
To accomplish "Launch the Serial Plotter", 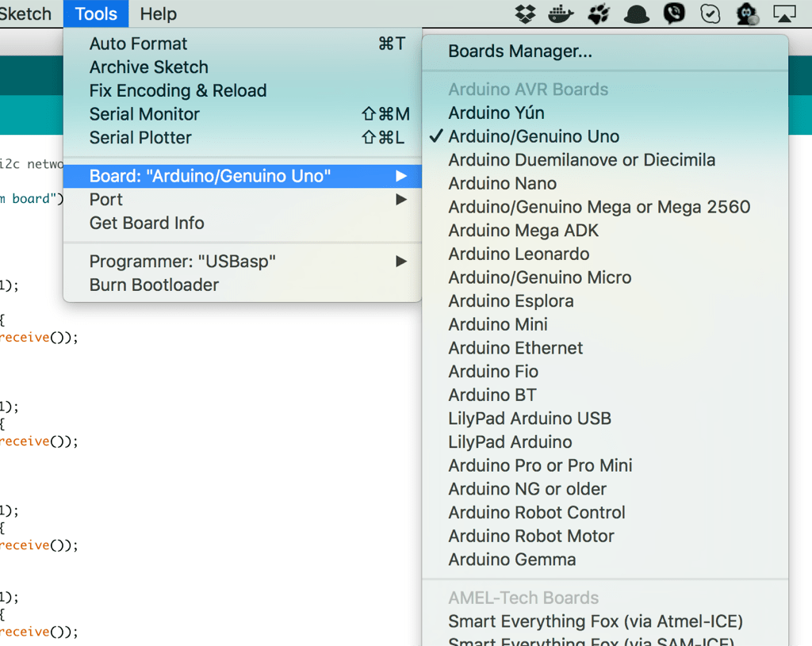I will [243, 138].
